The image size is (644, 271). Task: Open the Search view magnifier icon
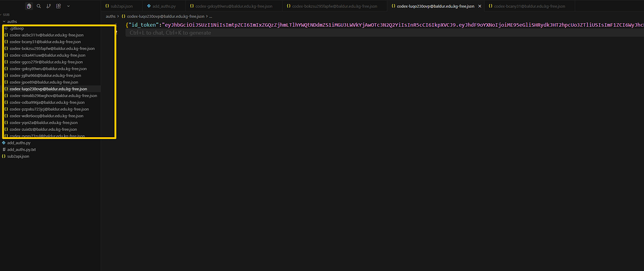pos(39,6)
